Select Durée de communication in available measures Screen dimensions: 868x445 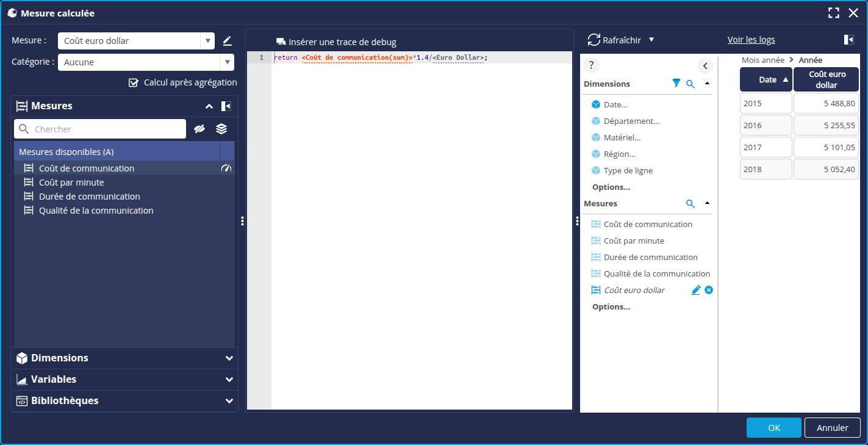pos(89,197)
